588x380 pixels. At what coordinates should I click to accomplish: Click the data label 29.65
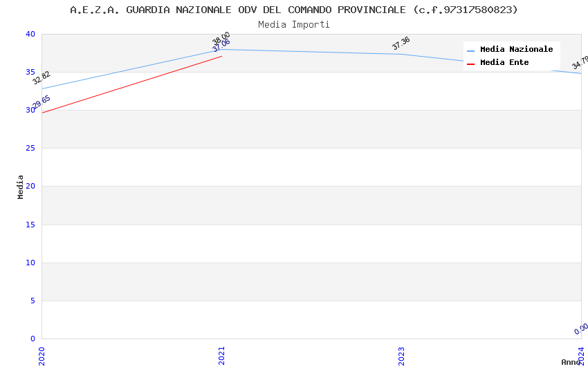(42, 102)
